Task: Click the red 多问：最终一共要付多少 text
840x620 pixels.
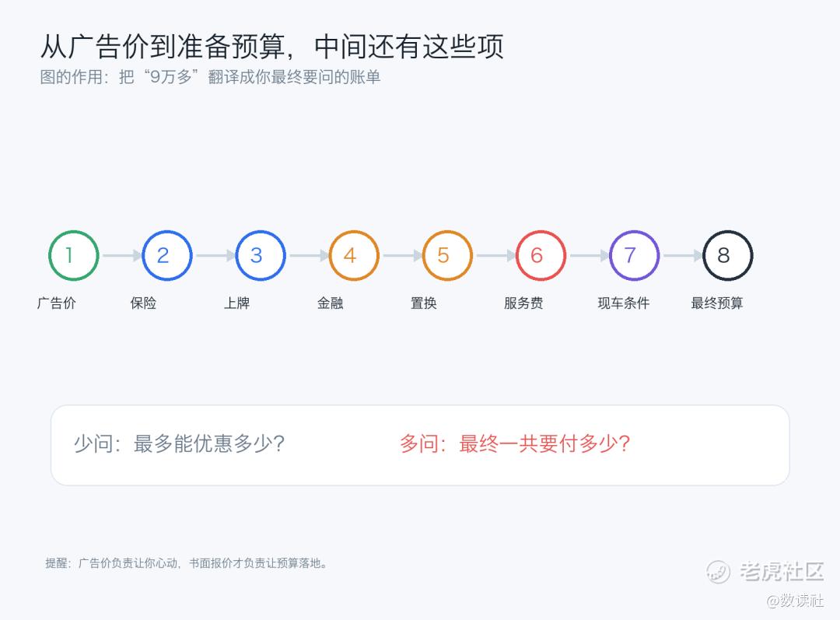Action: coord(515,443)
